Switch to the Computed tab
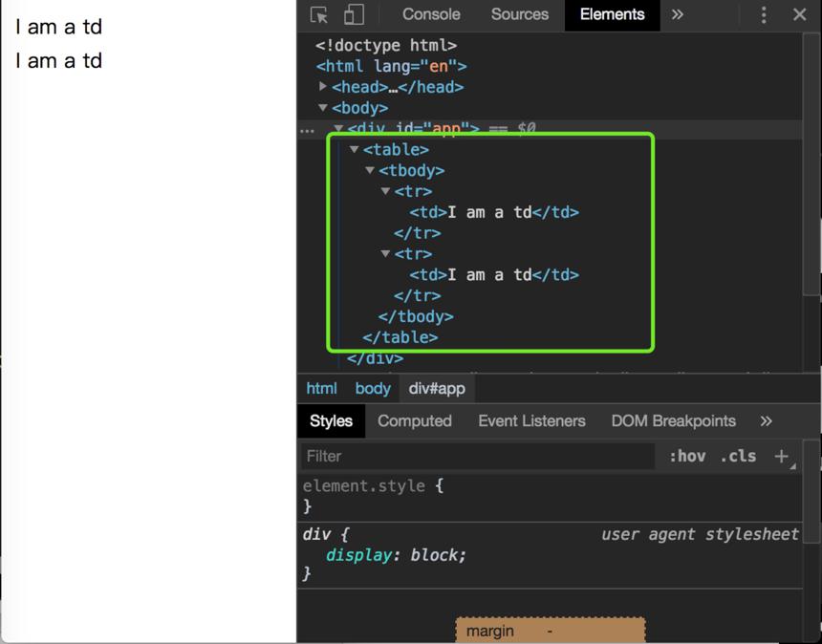822x644 pixels. 415,420
